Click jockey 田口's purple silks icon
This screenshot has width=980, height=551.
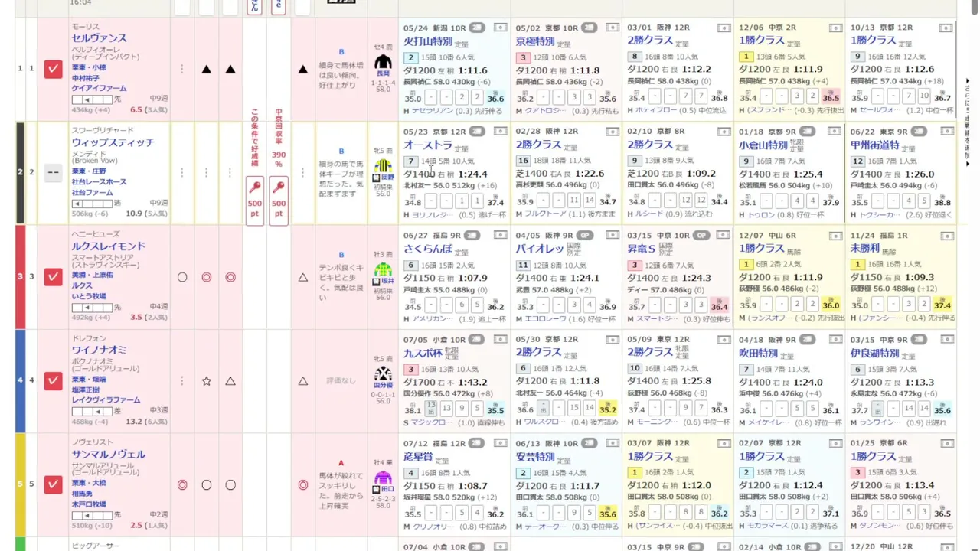pos(383,478)
